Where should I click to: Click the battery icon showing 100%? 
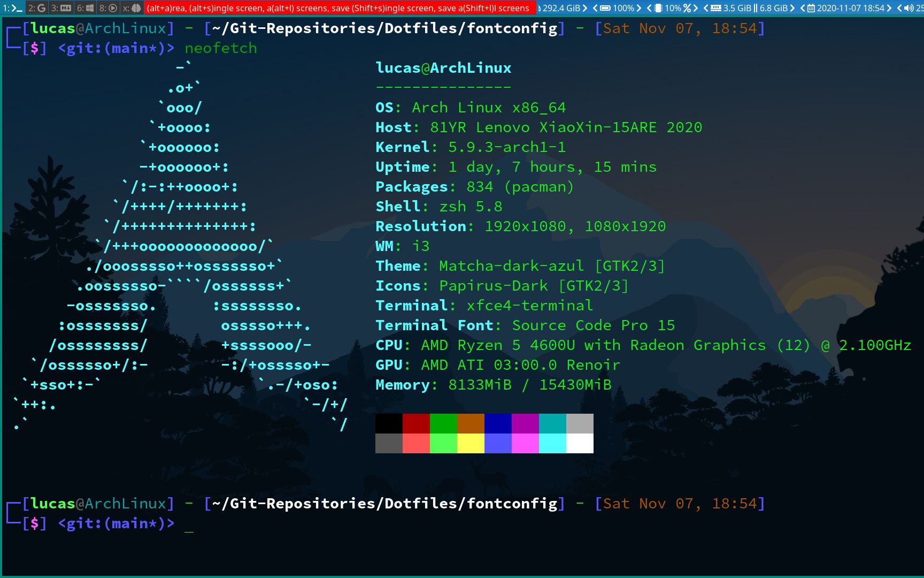click(605, 8)
